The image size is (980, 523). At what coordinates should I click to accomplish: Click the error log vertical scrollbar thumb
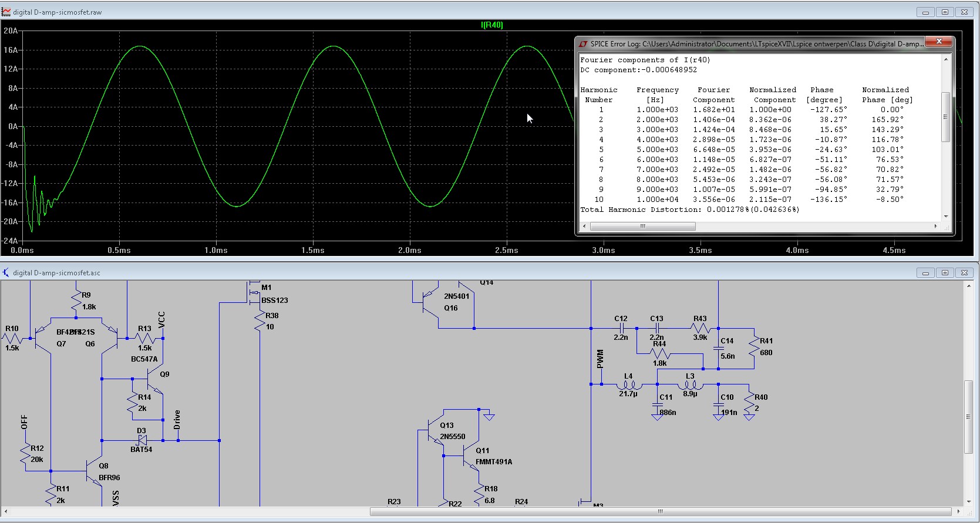point(945,117)
